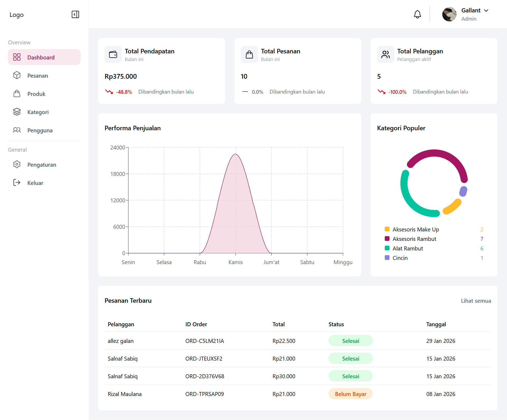Click the Selesai badge for ORD-2D376V68

[350, 376]
